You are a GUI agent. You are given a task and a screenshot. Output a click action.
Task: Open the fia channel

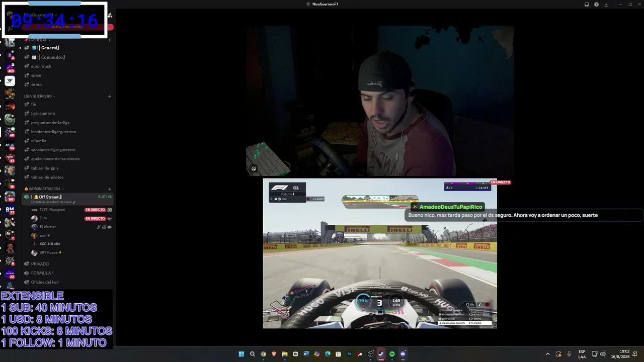(67, 104)
